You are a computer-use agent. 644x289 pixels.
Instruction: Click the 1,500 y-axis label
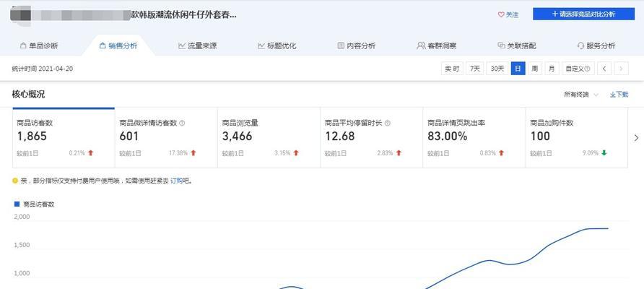[22, 245]
